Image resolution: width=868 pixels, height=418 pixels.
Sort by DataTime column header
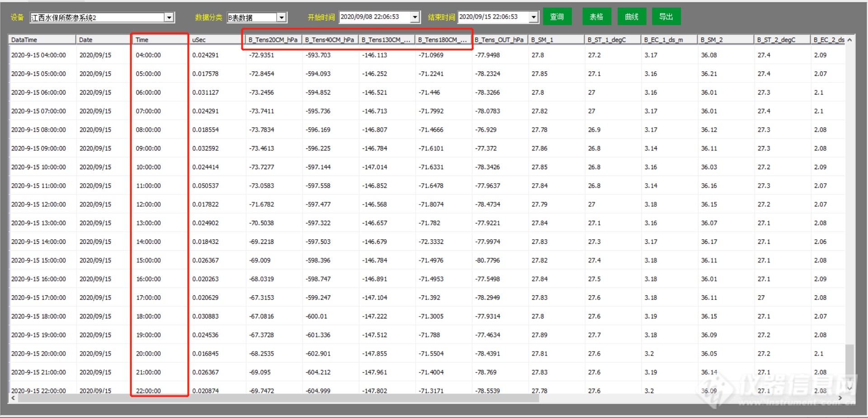[x=42, y=40]
